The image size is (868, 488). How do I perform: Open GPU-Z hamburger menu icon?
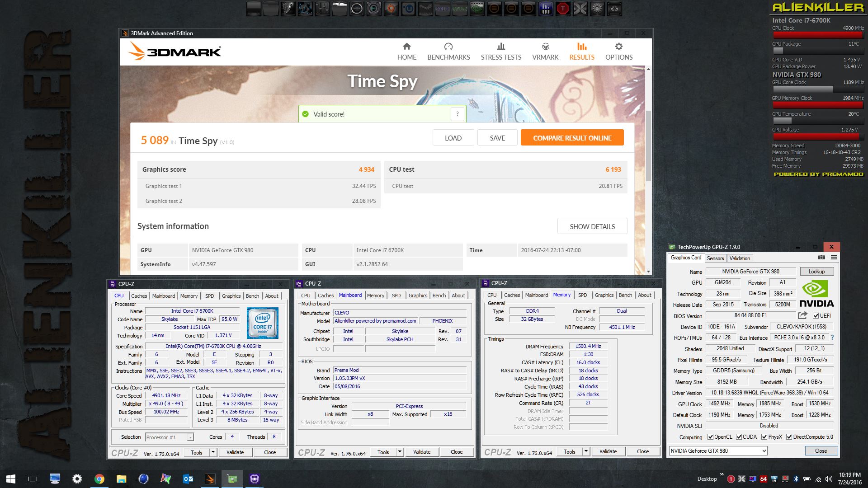pyautogui.click(x=834, y=257)
